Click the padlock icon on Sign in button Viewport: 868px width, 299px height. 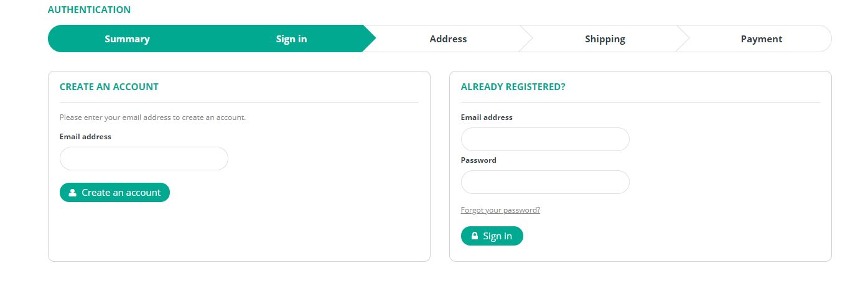(475, 236)
